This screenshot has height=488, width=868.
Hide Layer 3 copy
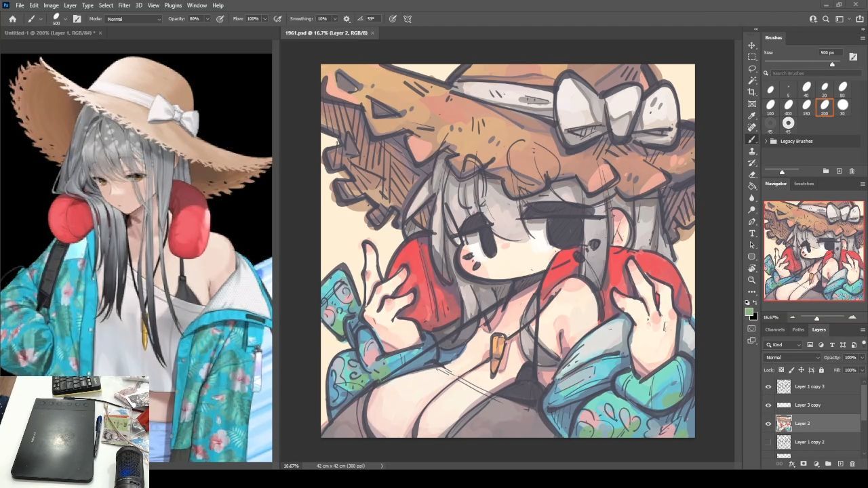pyautogui.click(x=768, y=405)
